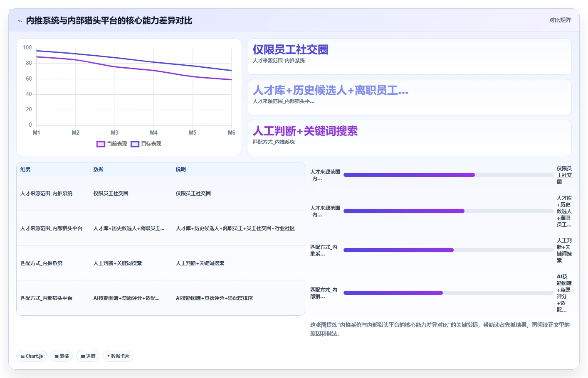Viewport: 588px width, 378px height.
Task: Click the 100 y-axis value on chart
Action: tap(27, 48)
